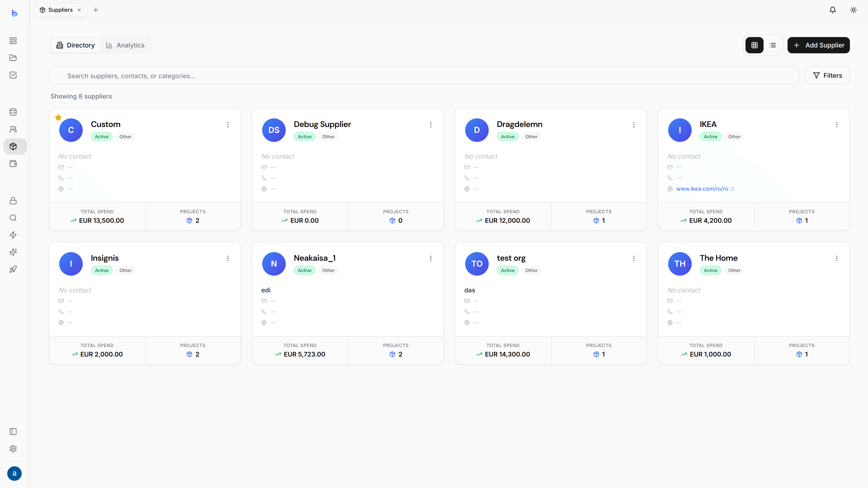Click the app logo at top left
868x488 pixels.
pyautogui.click(x=14, y=13)
